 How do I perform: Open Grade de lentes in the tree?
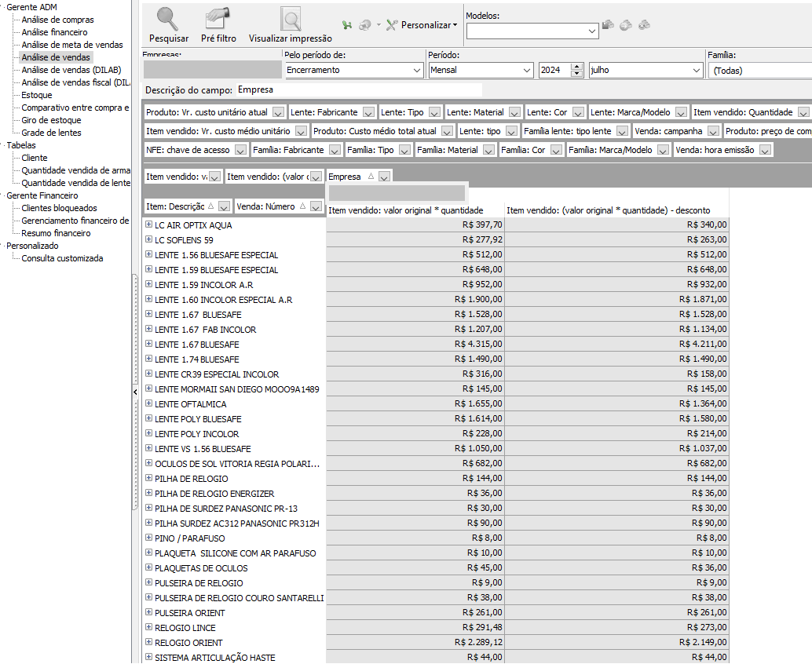coord(51,133)
